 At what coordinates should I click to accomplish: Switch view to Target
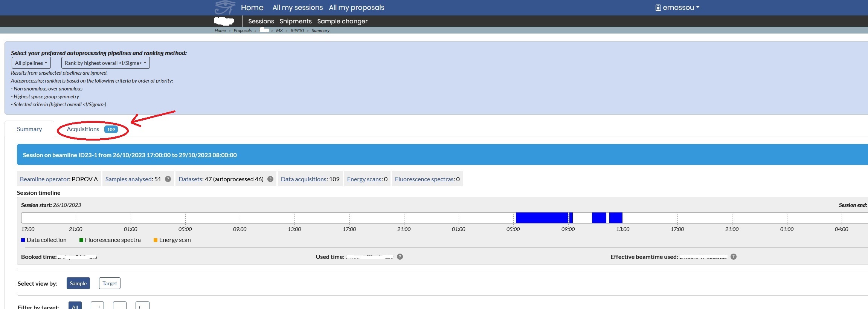(110, 283)
